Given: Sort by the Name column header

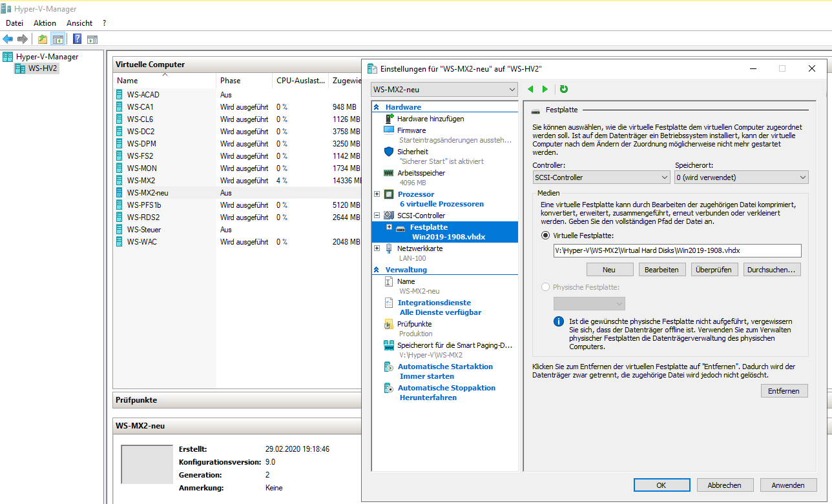Looking at the screenshot, I should pyautogui.click(x=165, y=81).
